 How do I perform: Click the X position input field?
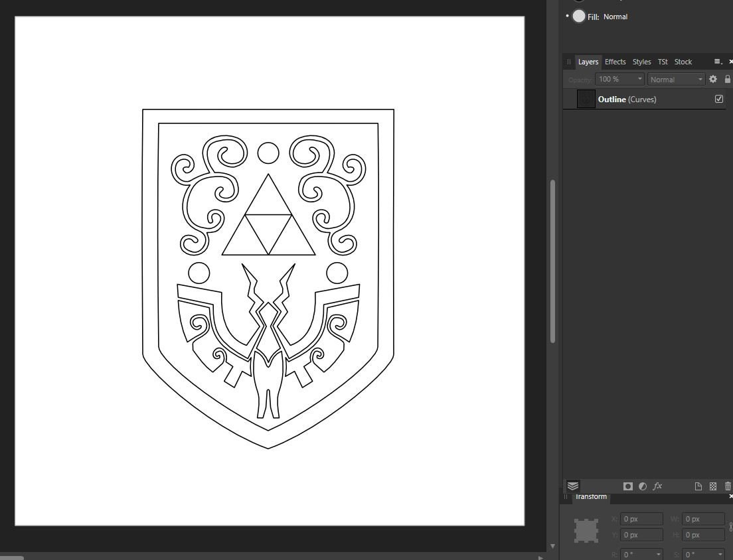click(x=641, y=518)
